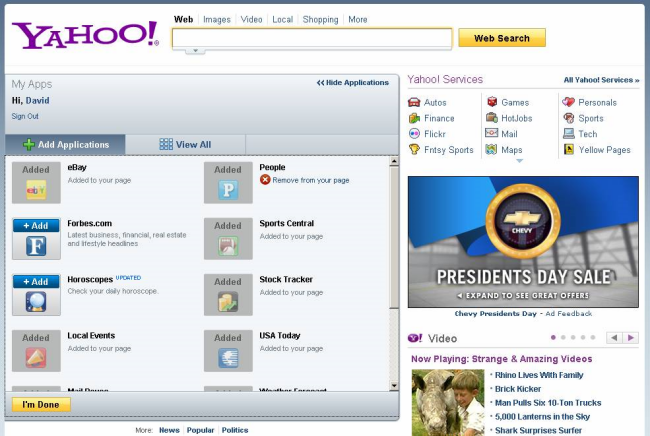650x436 pixels.
Task: Select the Images search tab
Action: pos(217,19)
